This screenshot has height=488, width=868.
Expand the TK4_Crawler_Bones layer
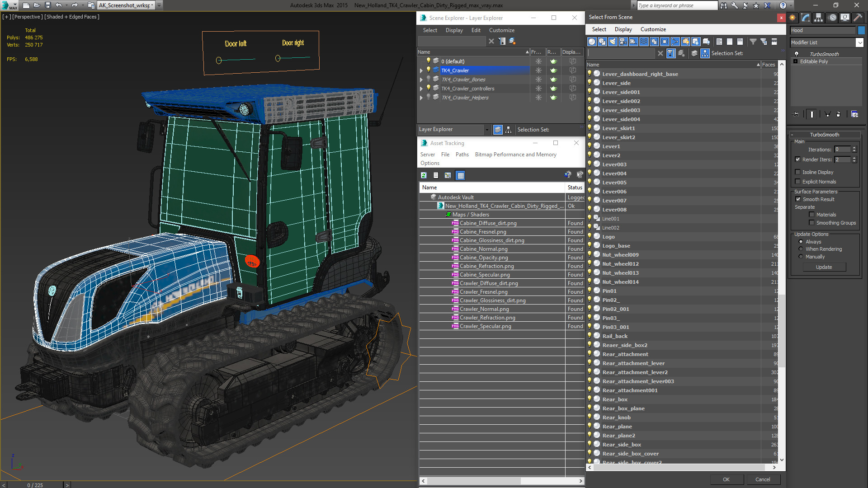tap(421, 80)
